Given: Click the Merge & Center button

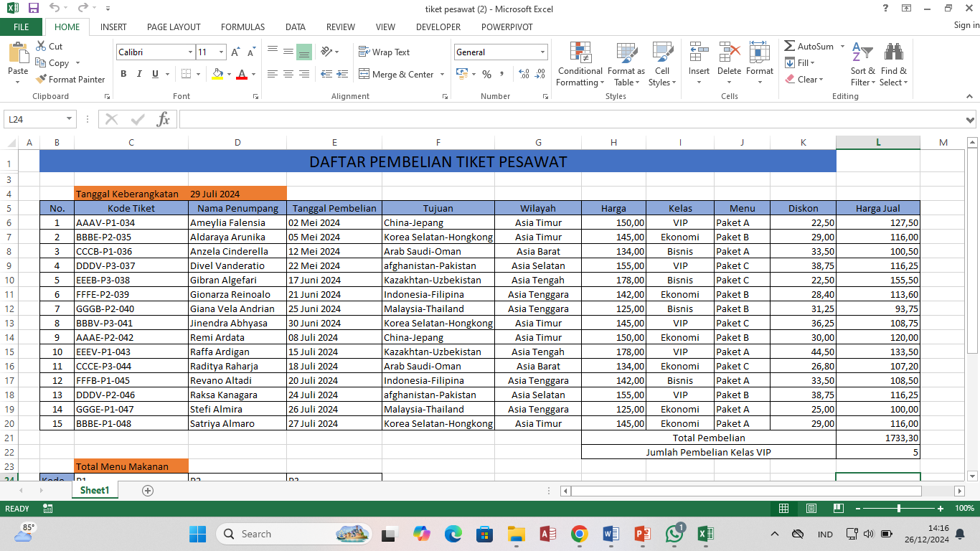Looking at the screenshot, I should [401, 74].
